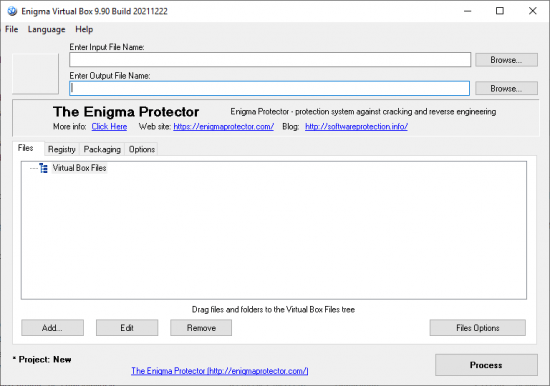
Task: Switch to the Registry tab
Action: pos(62,149)
